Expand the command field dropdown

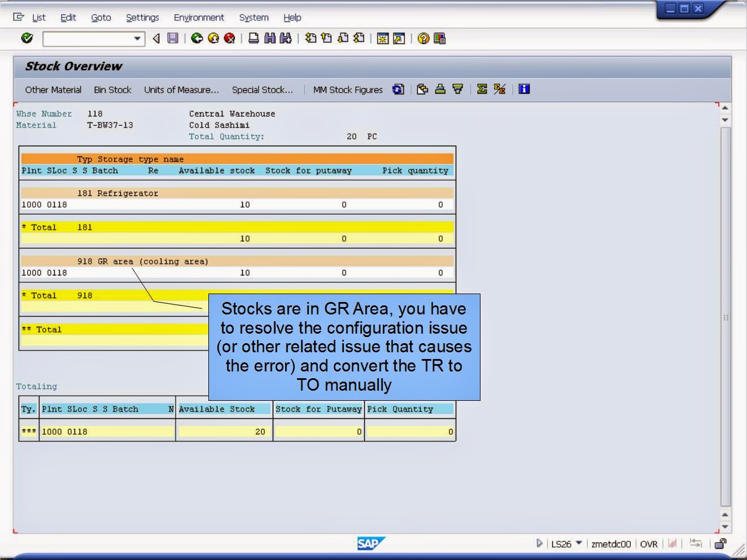coord(137,38)
